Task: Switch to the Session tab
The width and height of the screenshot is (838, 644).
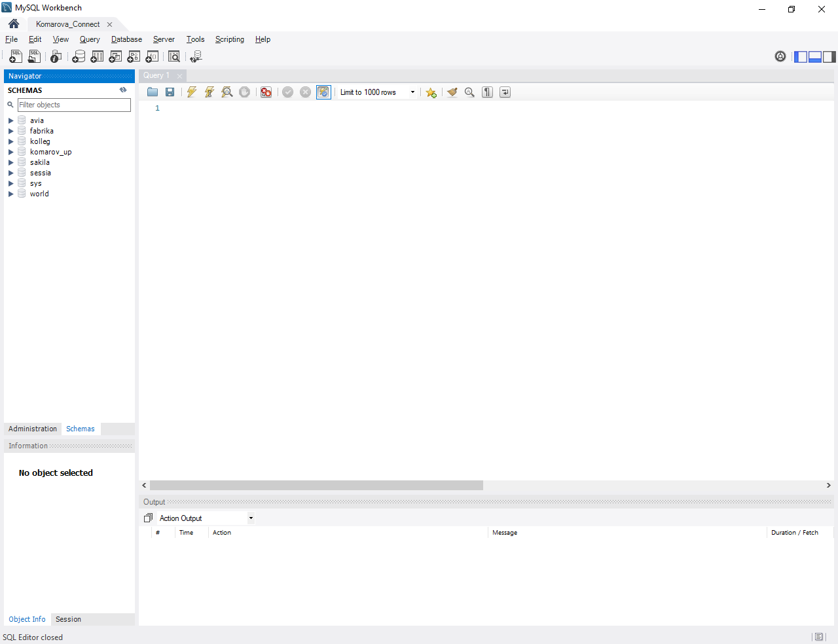Action: click(68, 619)
